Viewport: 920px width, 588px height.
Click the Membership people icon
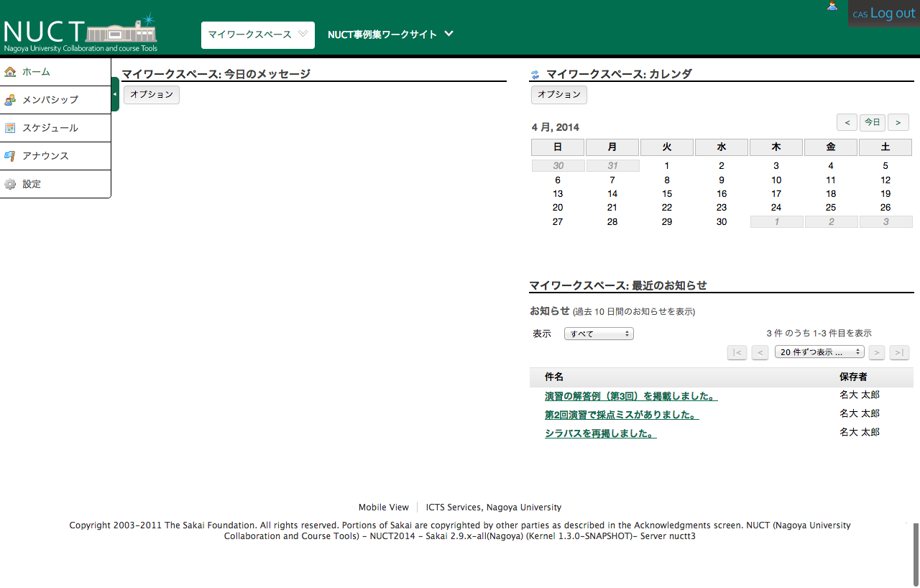[x=10, y=100]
